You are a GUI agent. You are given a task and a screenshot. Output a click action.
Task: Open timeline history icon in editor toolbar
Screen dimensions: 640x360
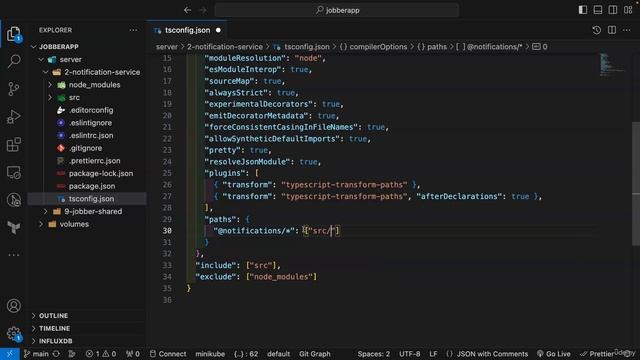click(x=596, y=30)
